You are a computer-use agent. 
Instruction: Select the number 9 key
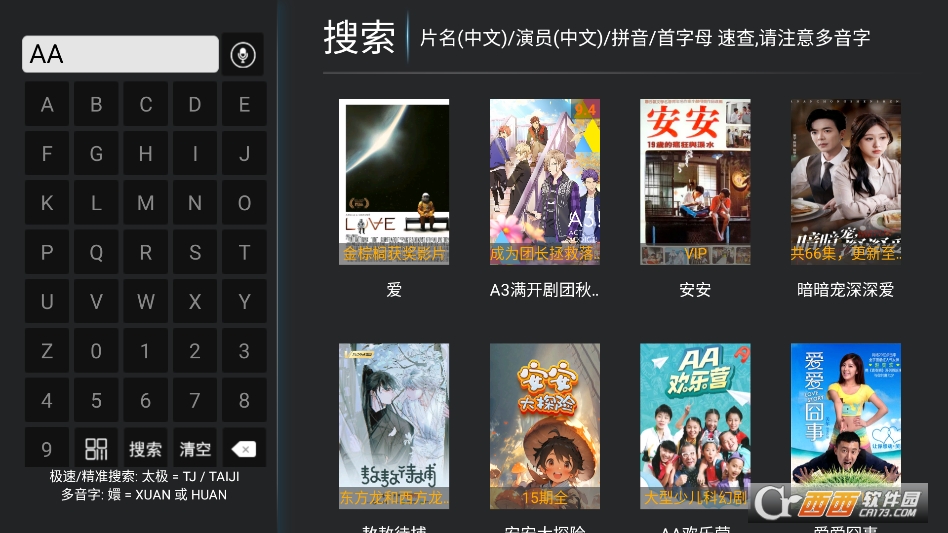coord(47,449)
